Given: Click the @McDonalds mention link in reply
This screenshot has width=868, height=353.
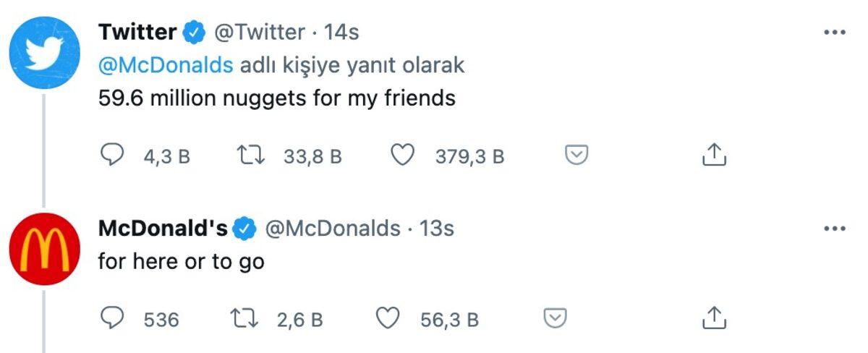Looking at the screenshot, I should pyautogui.click(x=166, y=65).
